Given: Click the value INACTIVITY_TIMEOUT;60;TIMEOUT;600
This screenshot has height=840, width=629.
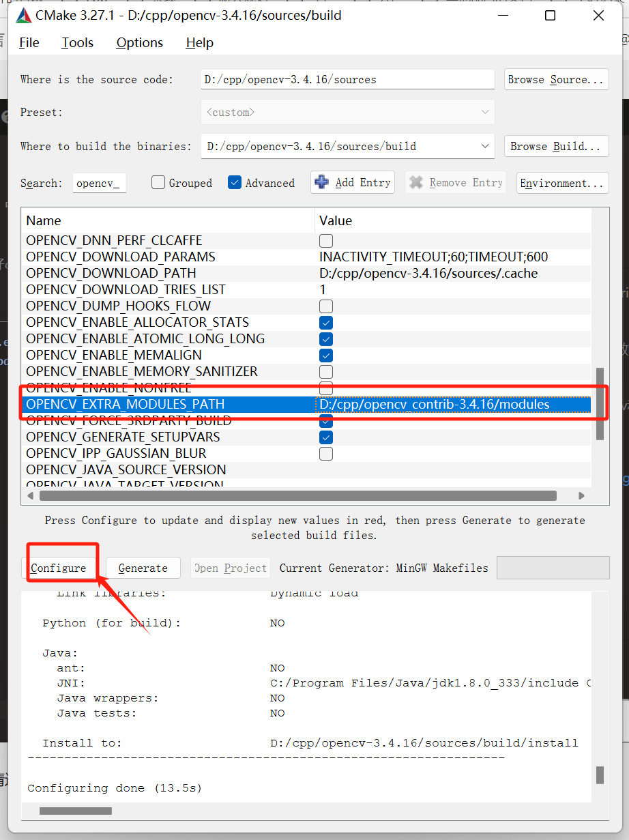Looking at the screenshot, I should 434,257.
